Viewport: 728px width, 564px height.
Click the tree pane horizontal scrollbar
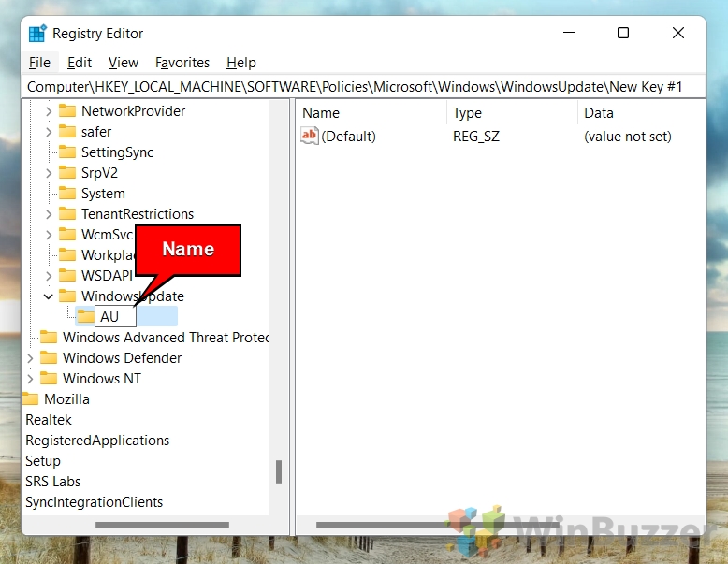(162, 525)
